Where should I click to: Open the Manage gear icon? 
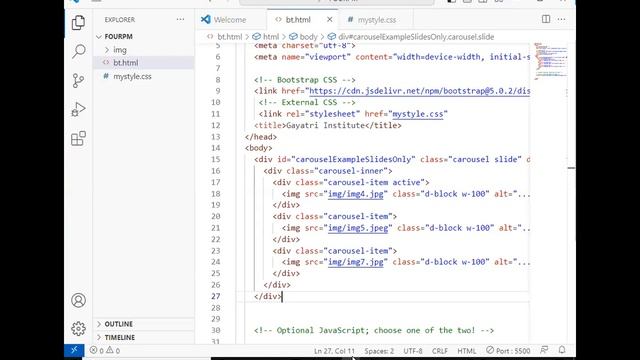point(78,329)
